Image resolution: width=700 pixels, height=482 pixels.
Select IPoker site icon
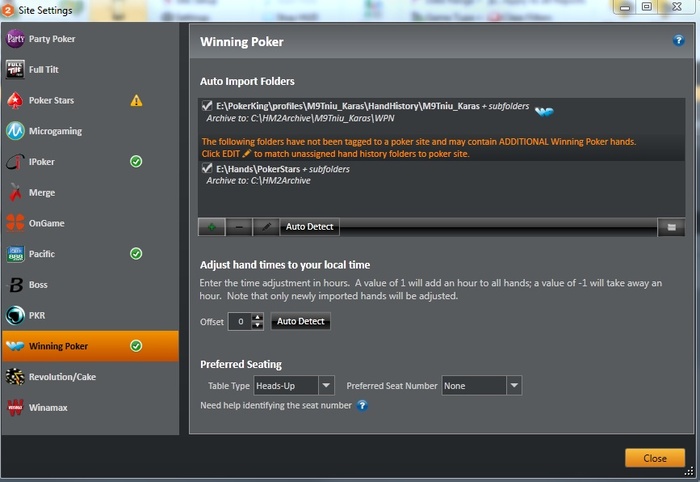pos(15,162)
